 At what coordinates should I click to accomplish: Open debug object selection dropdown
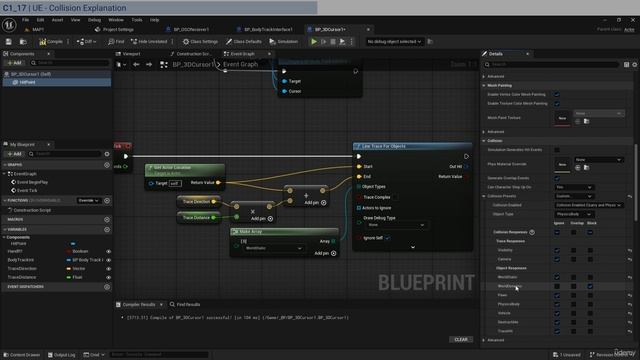(x=394, y=42)
